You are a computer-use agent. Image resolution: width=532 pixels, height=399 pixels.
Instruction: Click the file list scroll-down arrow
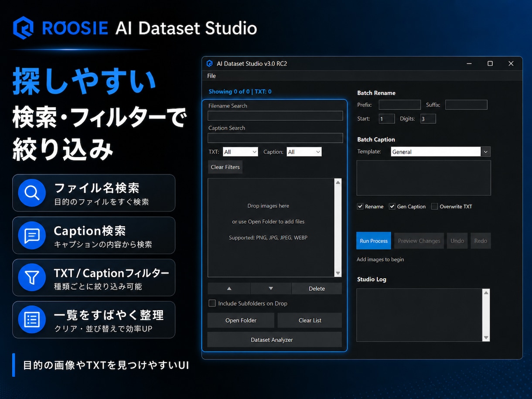pyautogui.click(x=338, y=273)
